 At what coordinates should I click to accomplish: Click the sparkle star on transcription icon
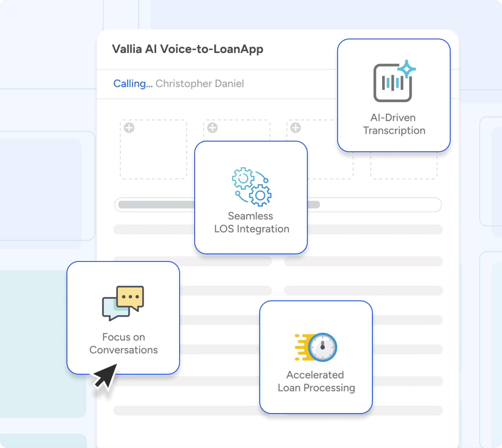tap(407, 69)
